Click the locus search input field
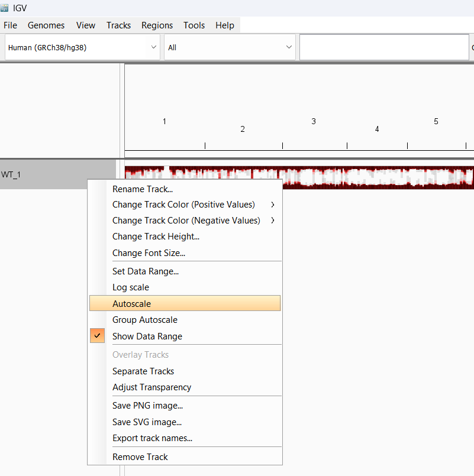The height and width of the screenshot is (476, 474). (385, 47)
